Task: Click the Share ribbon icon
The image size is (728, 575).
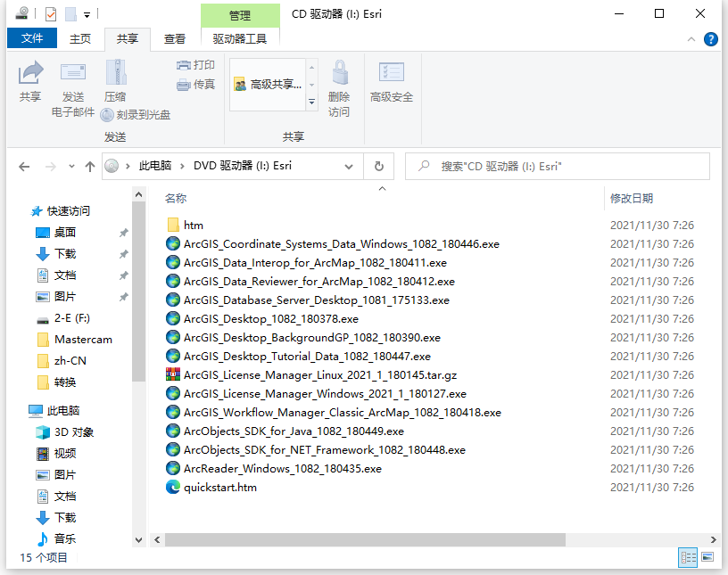Action: coord(30,72)
